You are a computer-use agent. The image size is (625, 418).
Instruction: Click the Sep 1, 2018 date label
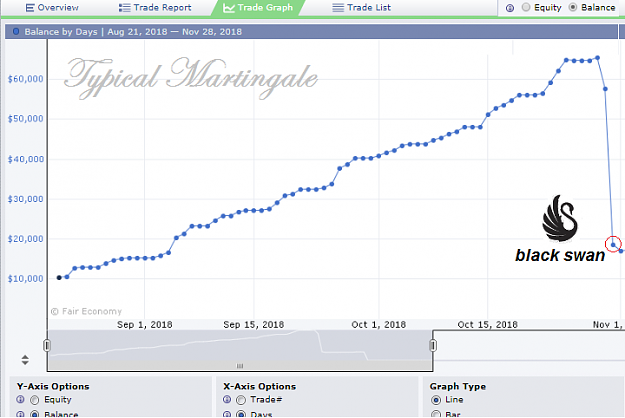click(145, 325)
